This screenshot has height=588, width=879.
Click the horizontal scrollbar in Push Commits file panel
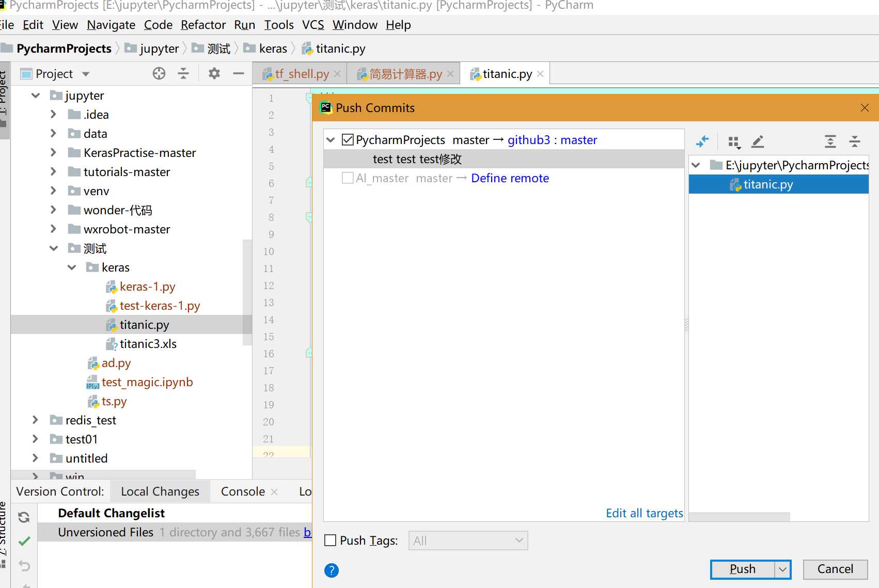739,517
